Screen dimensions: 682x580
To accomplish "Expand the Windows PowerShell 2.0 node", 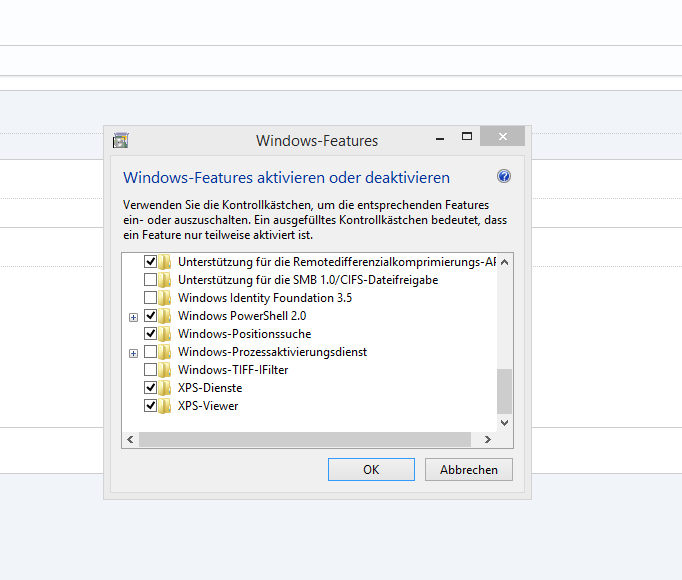I will click(x=134, y=318).
